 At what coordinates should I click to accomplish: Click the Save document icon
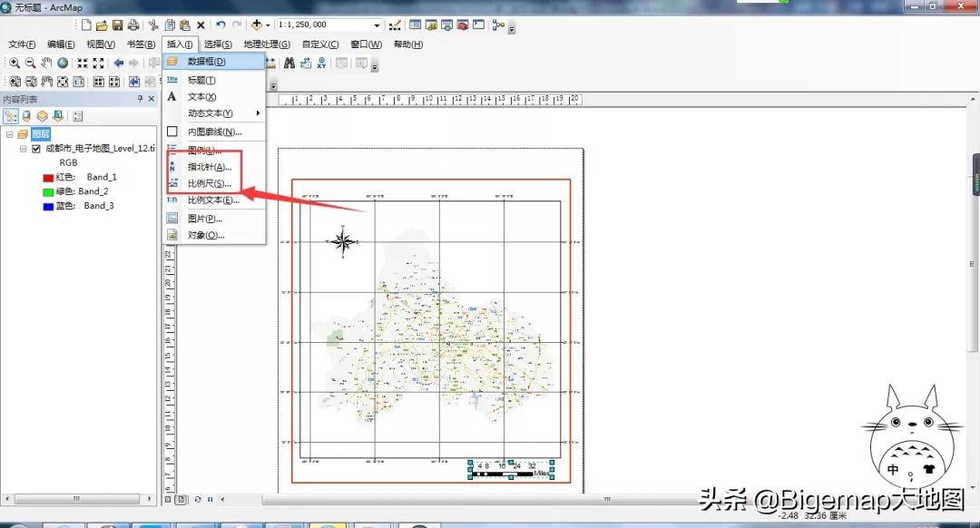[x=117, y=25]
